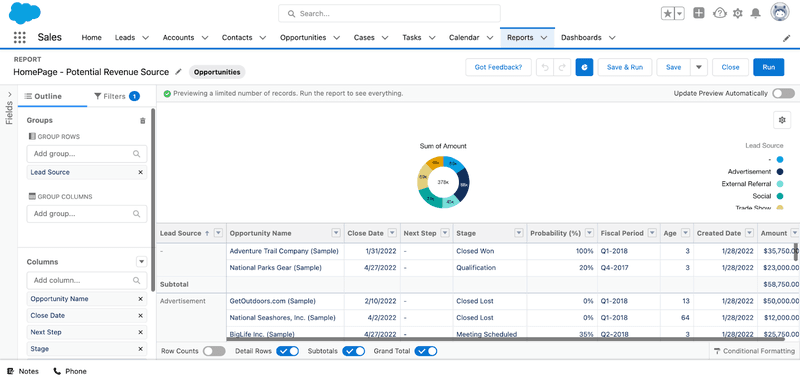800x382 pixels.
Task: Click the blue Run button
Action: coord(768,67)
